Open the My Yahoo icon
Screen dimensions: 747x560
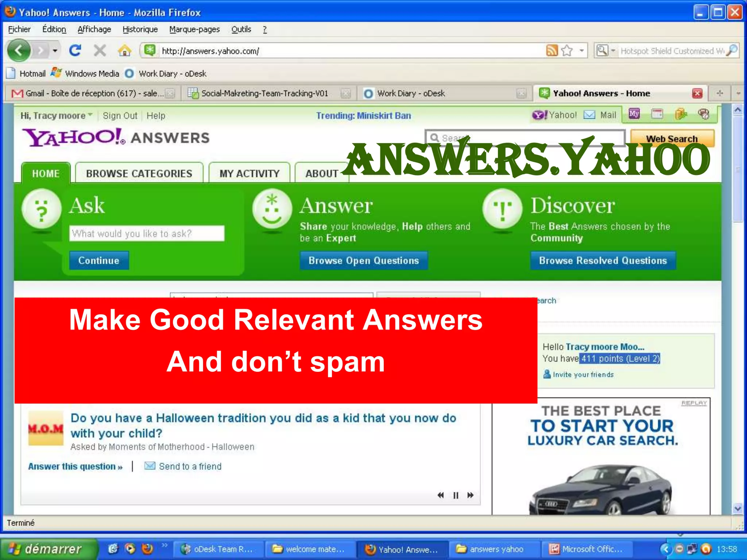point(634,114)
